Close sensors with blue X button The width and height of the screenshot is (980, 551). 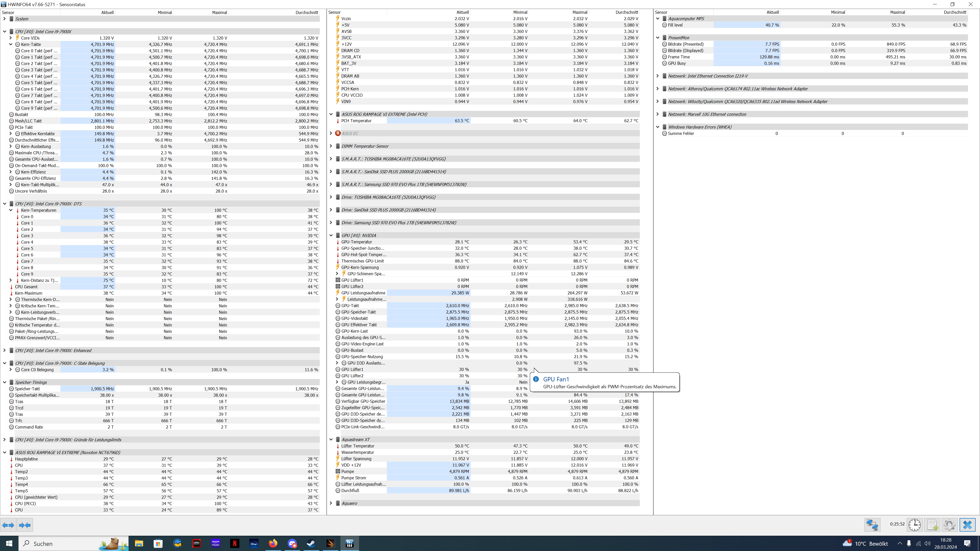967,525
